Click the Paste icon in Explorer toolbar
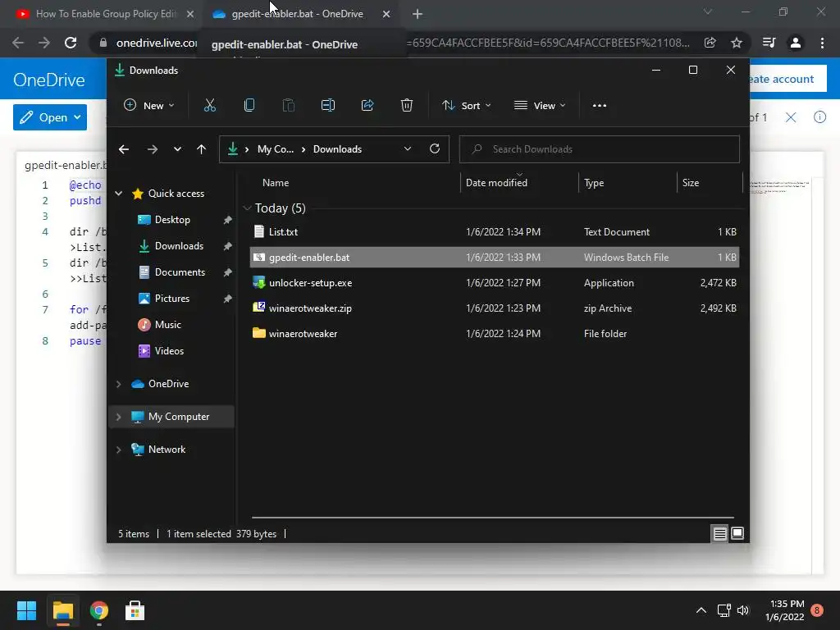This screenshot has width=840, height=630. tap(289, 106)
